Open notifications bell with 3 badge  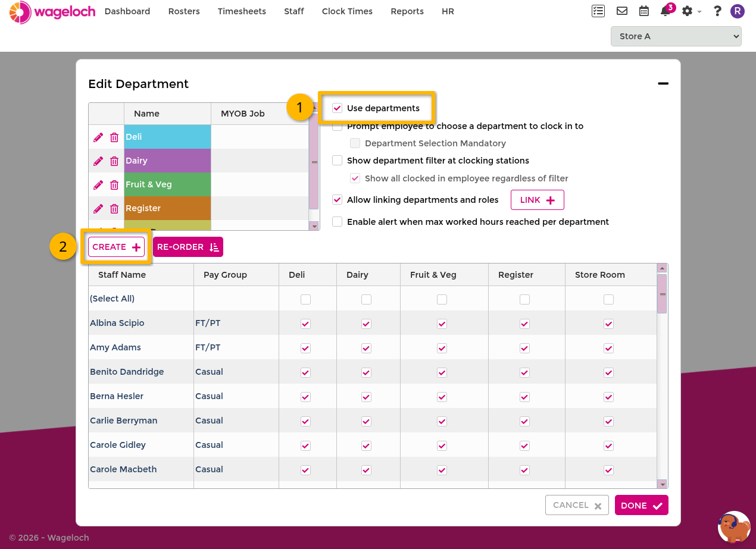[666, 10]
